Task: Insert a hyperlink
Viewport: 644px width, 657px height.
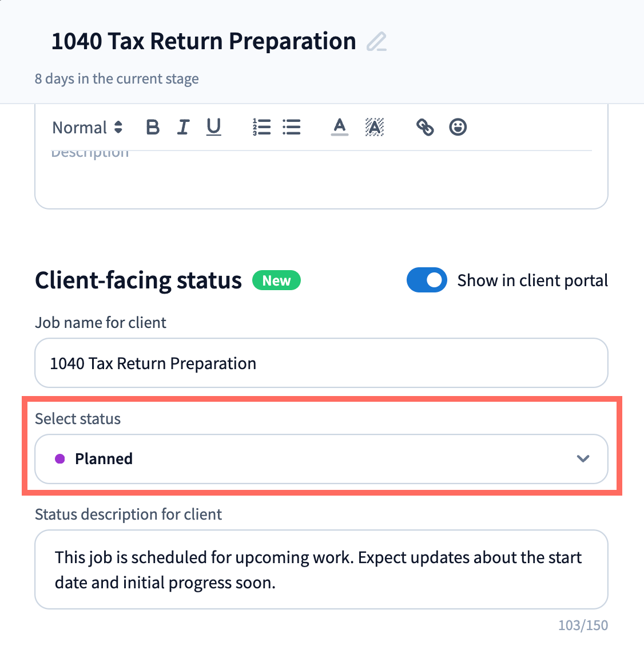Action: click(425, 127)
